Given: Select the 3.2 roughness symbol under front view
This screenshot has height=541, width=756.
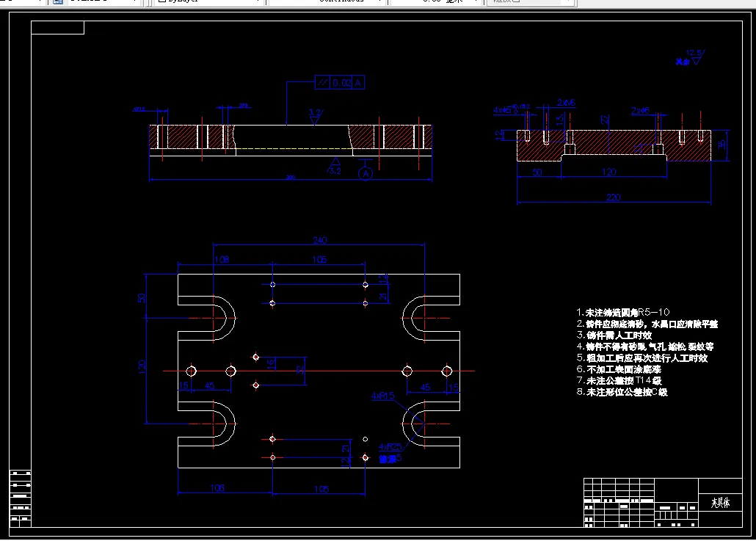Looking at the screenshot, I should (335, 165).
